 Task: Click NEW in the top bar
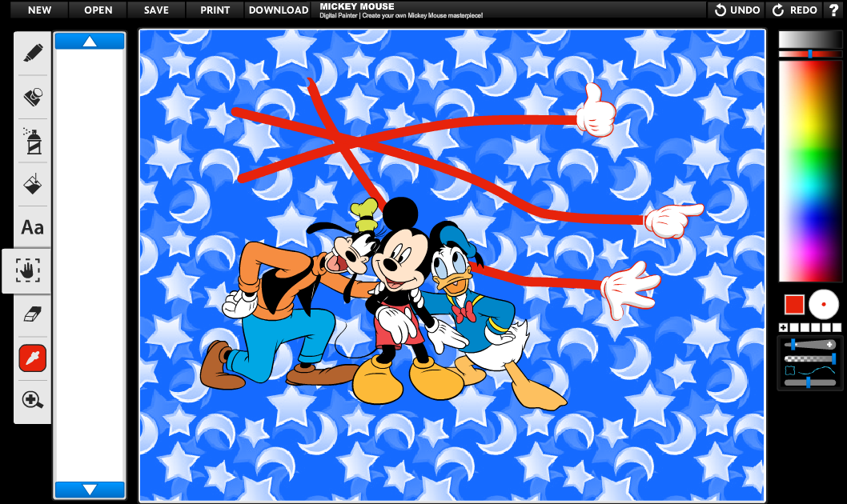tap(39, 10)
